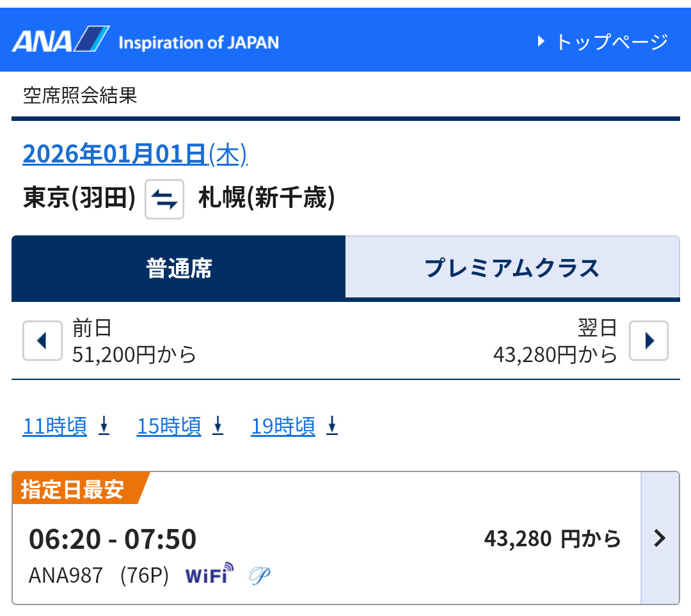Click the 札幌(新千歳) destination label
This screenshot has height=616, width=691.
(x=266, y=198)
